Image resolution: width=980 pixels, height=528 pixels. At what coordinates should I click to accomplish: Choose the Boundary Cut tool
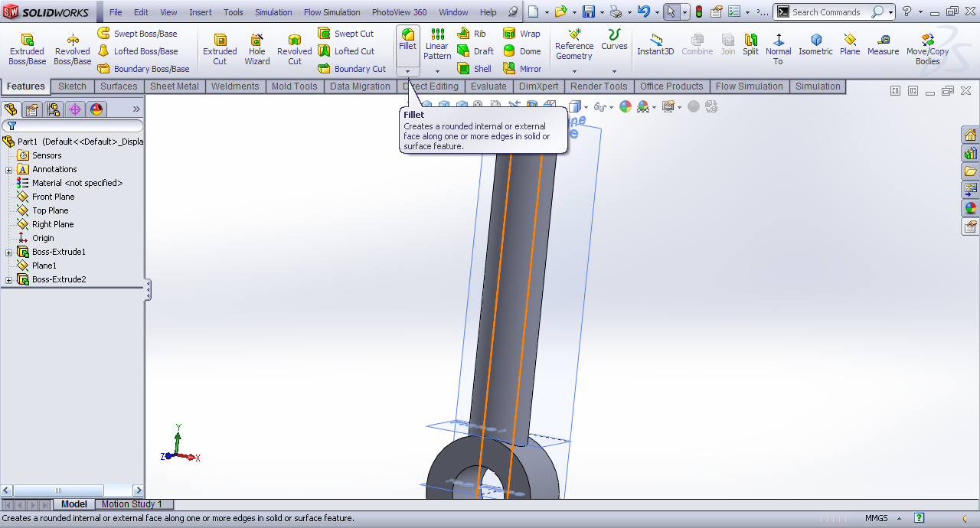coord(352,69)
